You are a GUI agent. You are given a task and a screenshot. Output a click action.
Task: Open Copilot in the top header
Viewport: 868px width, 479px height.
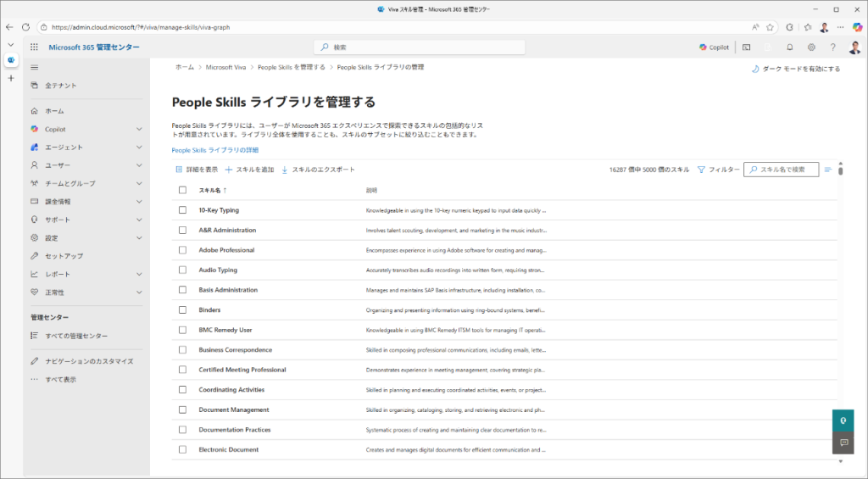[x=714, y=47]
